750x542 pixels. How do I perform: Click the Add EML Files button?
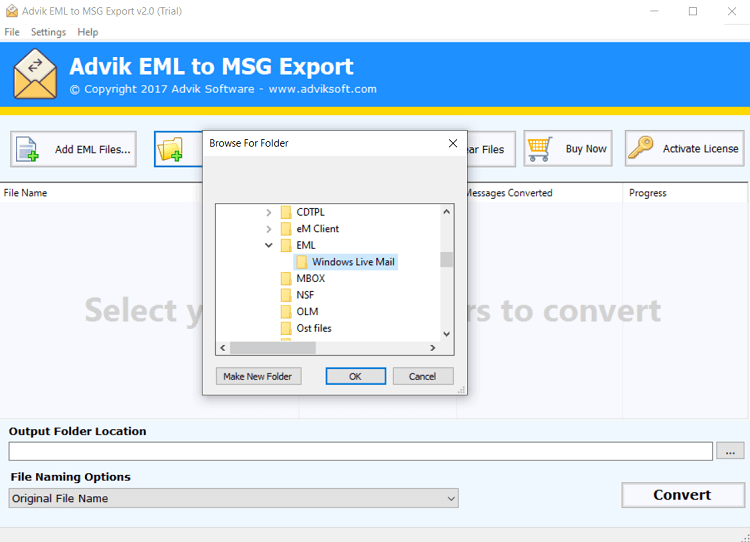[x=73, y=149]
